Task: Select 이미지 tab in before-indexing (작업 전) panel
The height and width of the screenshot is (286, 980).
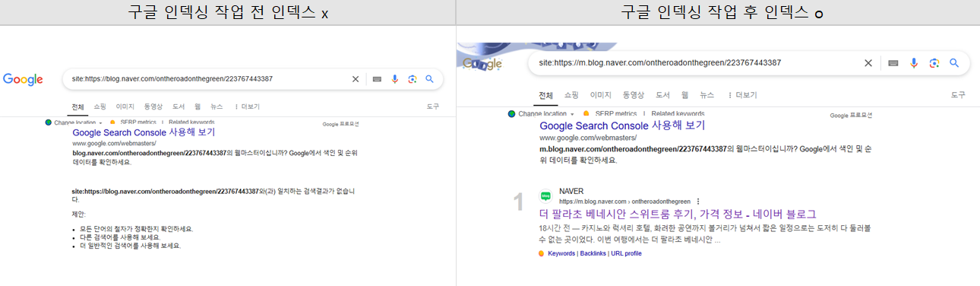Action: coord(125,107)
